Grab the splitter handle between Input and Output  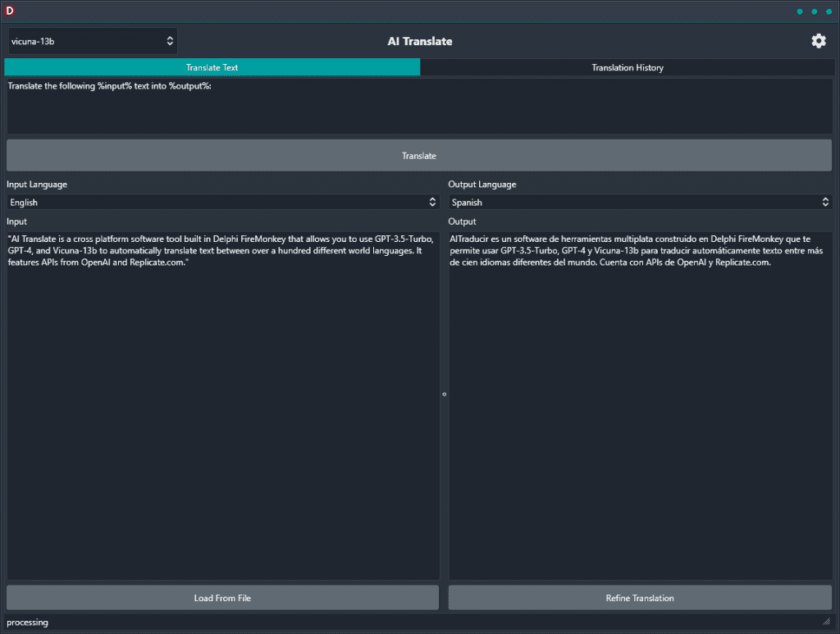[x=444, y=395]
